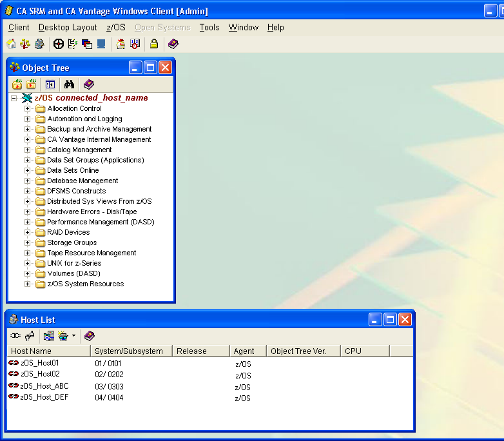Click the binoculars find icon in Object Tree
The image size is (504, 441).
(x=69, y=84)
